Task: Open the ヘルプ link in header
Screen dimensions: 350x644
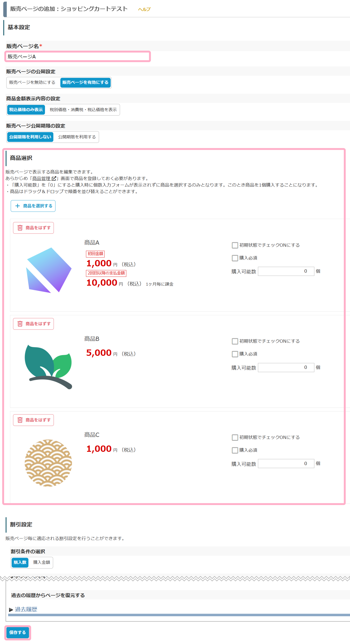Action: click(x=144, y=9)
